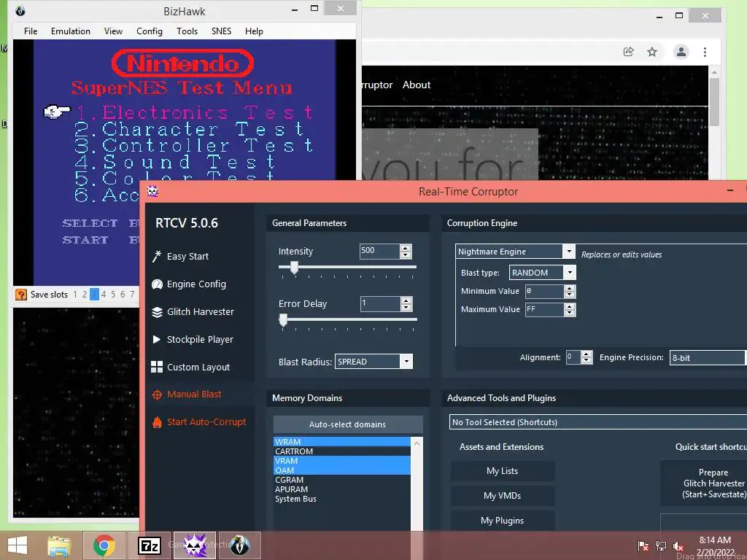Open My VMDs button
Image resolution: width=747 pixels, height=560 pixels.
click(503, 496)
